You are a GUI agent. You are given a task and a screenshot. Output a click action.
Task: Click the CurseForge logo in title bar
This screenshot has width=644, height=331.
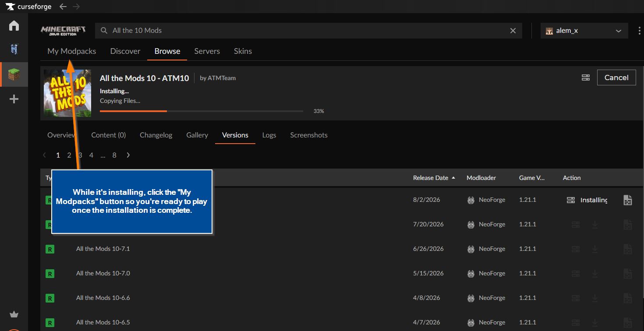(29, 7)
